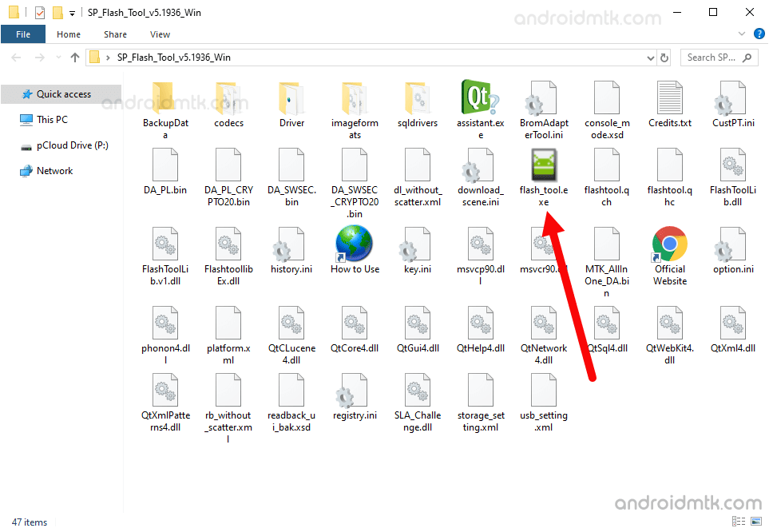Click the Properties quick access toolbar icon
Viewport: 769px width, 532px height.
40,13
